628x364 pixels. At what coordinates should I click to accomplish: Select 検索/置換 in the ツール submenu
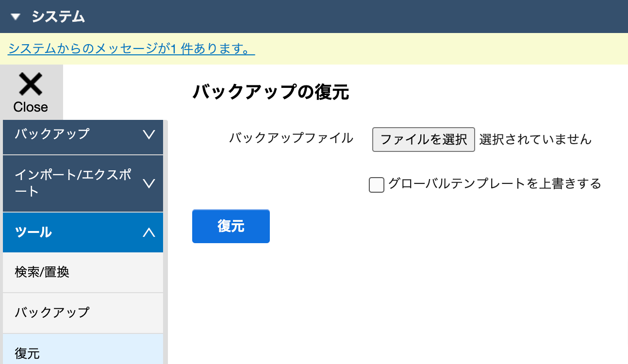point(42,272)
